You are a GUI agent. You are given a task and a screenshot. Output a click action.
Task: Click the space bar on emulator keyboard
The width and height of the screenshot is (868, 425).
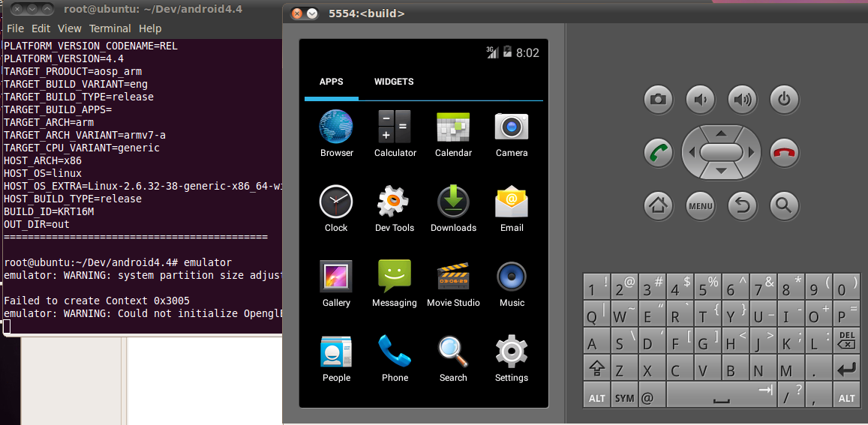721,396
